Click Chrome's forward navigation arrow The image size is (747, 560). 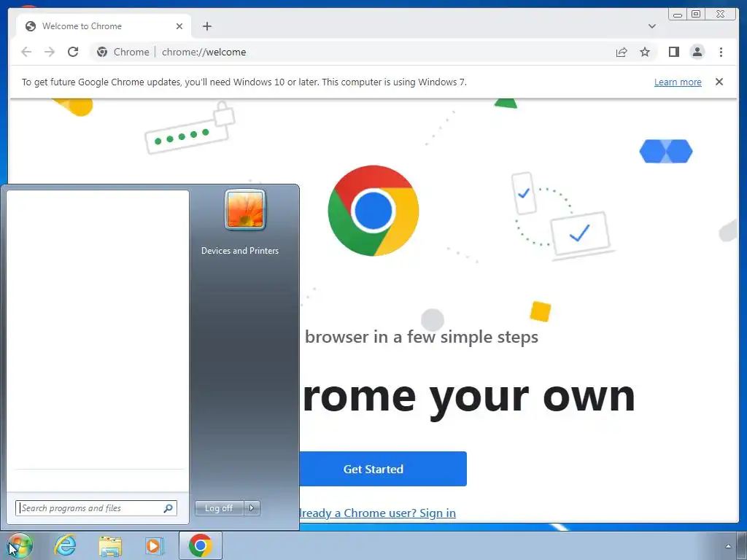coord(50,52)
